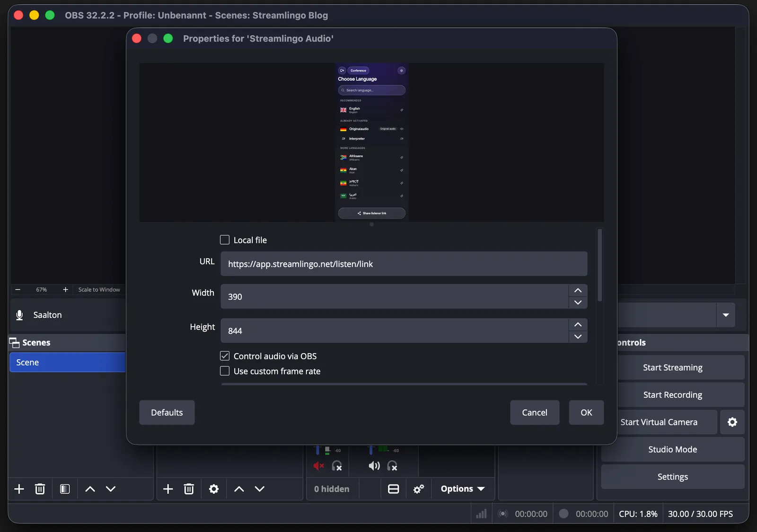
Task: Move scene down with the Scenes down arrow
Action: (111, 489)
